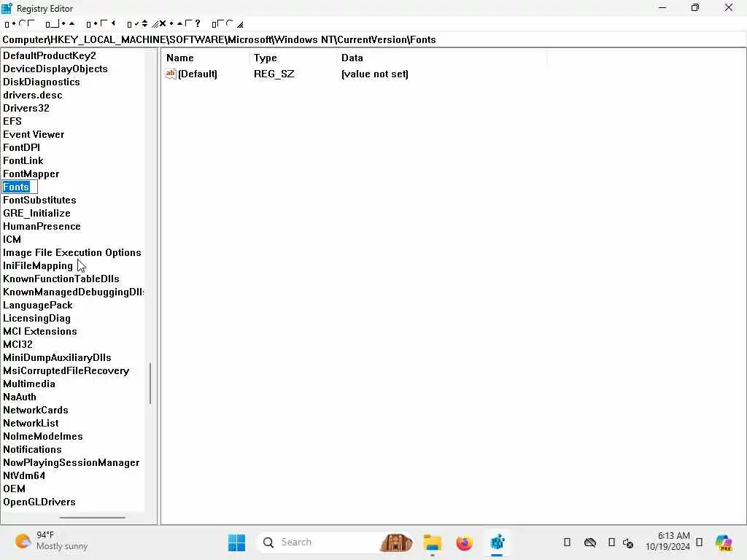Select the Event Viewer key

point(34,134)
